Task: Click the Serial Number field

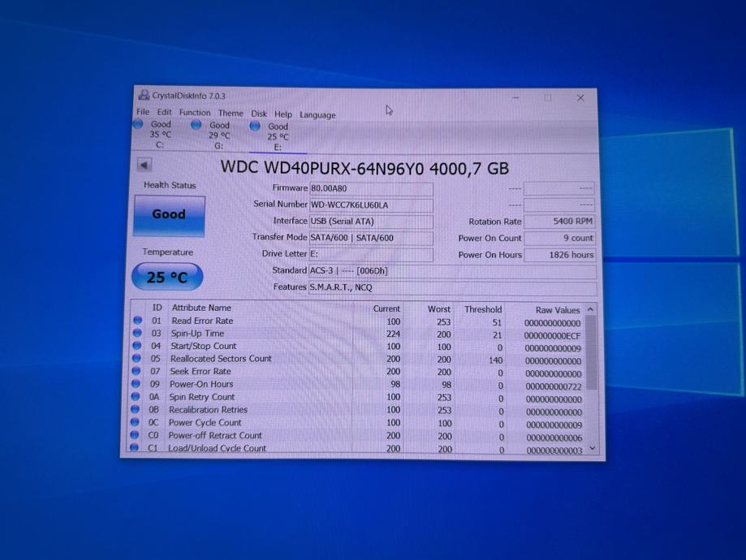Action: tap(371, 205)
